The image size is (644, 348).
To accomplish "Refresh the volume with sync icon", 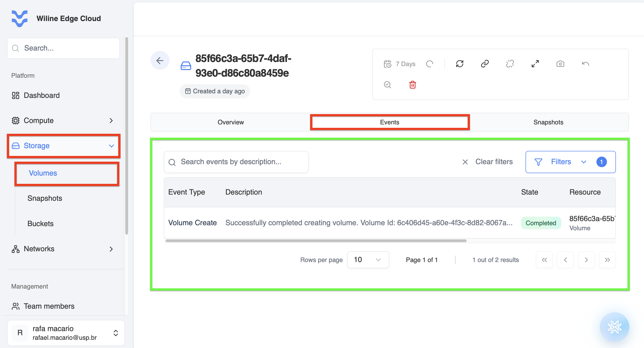I will click(459, 64).
